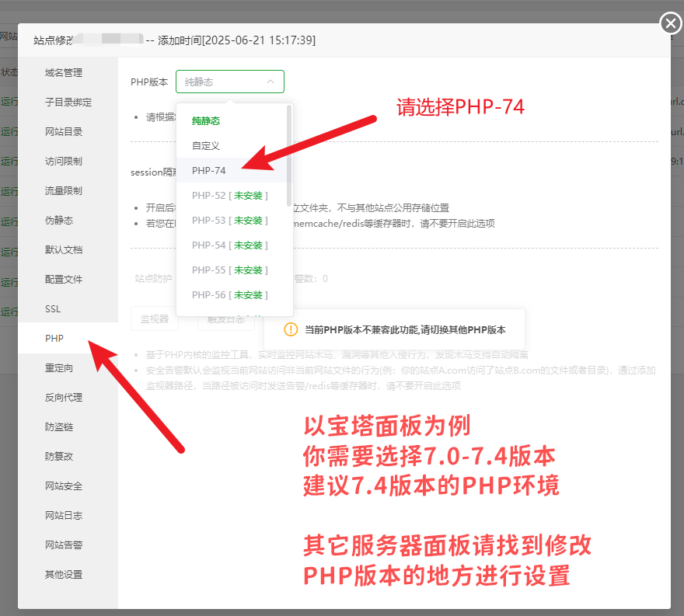Switch to 子目录绑定 tab
The image size is (684, 616).
pos(68,103)
